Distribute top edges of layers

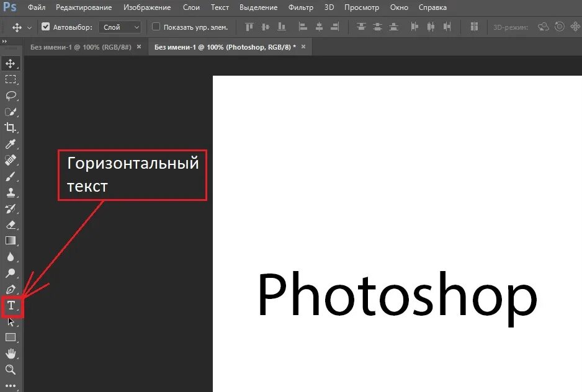coord(361,27)
